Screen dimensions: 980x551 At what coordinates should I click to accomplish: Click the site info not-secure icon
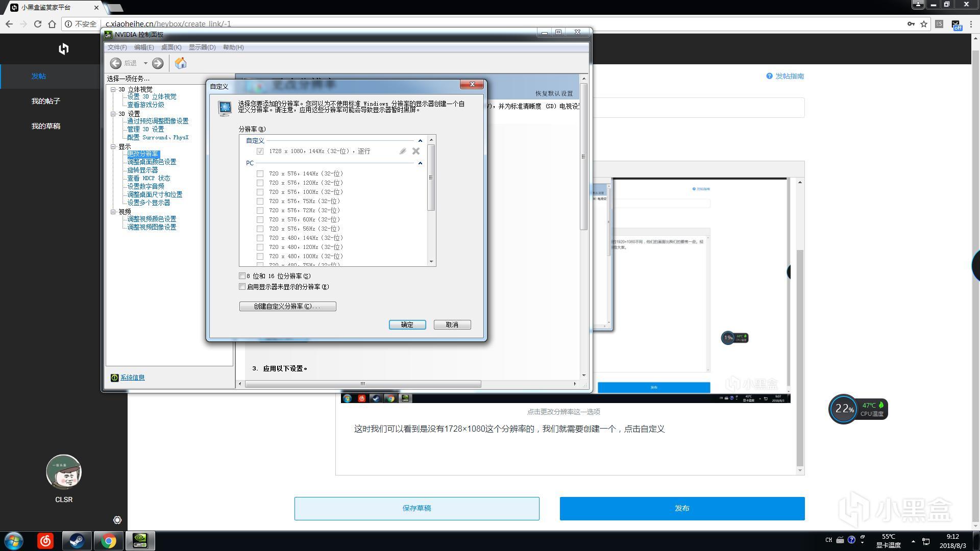pyautogui.click(x=68, y=24)
